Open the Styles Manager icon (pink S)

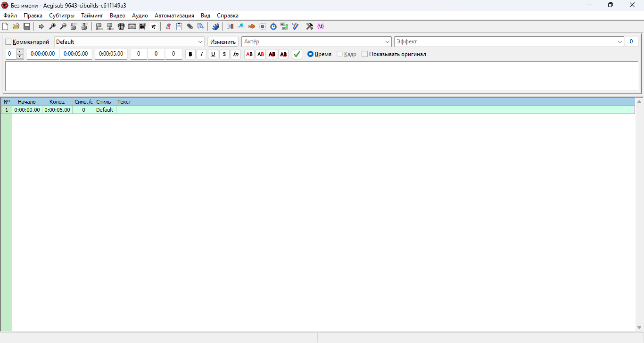click(x=168, y=26)
